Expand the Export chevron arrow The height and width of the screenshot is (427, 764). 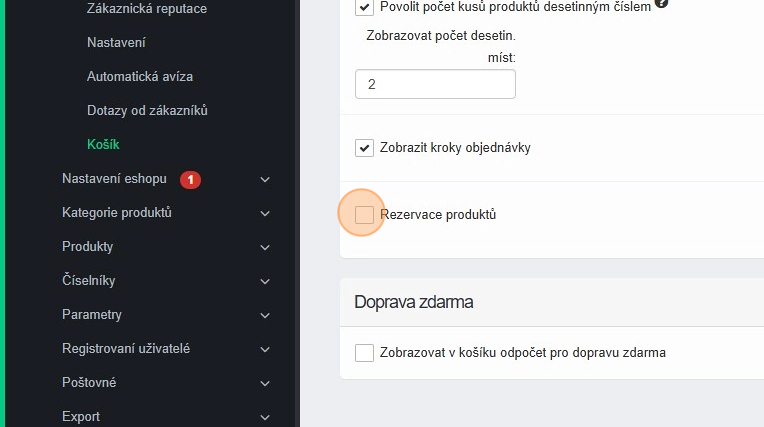[x=265, y=417]
